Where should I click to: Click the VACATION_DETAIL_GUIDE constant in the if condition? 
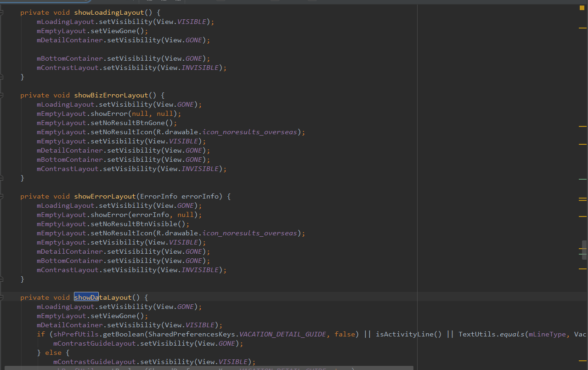[283, 334]
